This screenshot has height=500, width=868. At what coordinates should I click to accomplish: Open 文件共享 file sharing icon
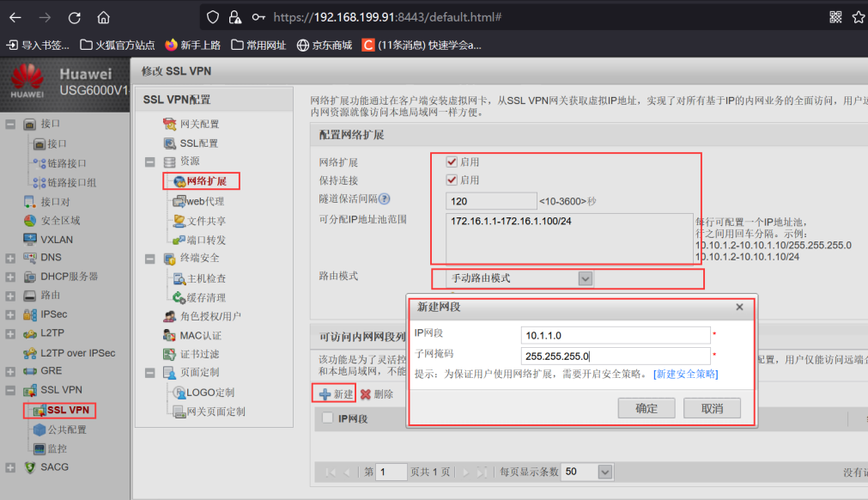tap(179, 221)
